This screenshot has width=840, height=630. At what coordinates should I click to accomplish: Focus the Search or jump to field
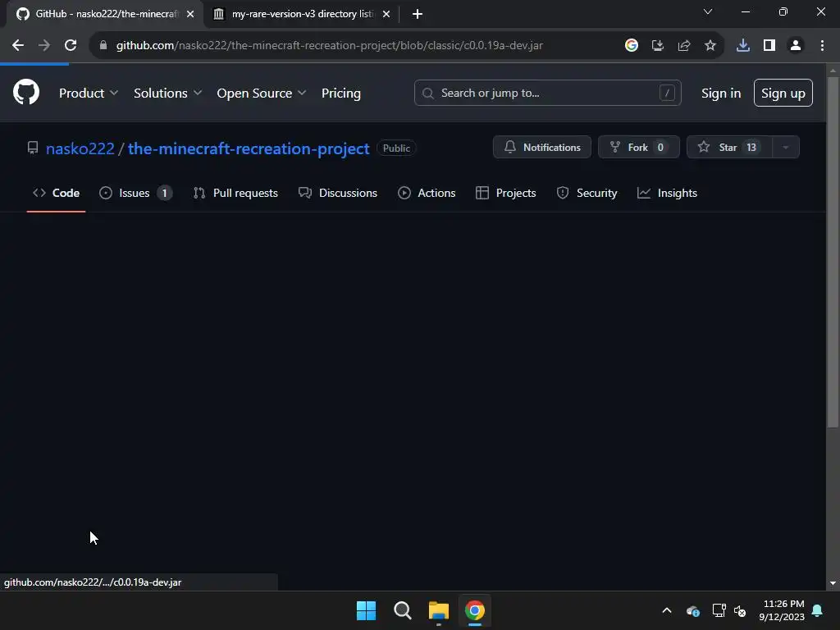tap(547, 93)
